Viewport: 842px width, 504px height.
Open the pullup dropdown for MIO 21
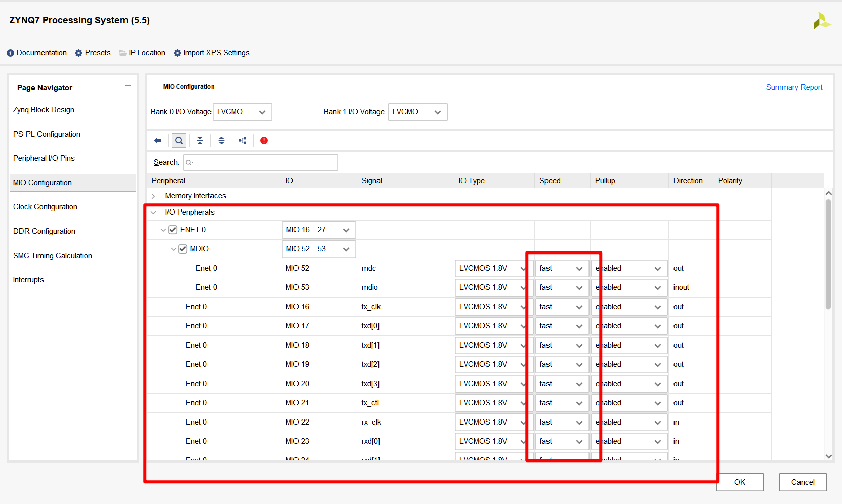tap(629, 403)
